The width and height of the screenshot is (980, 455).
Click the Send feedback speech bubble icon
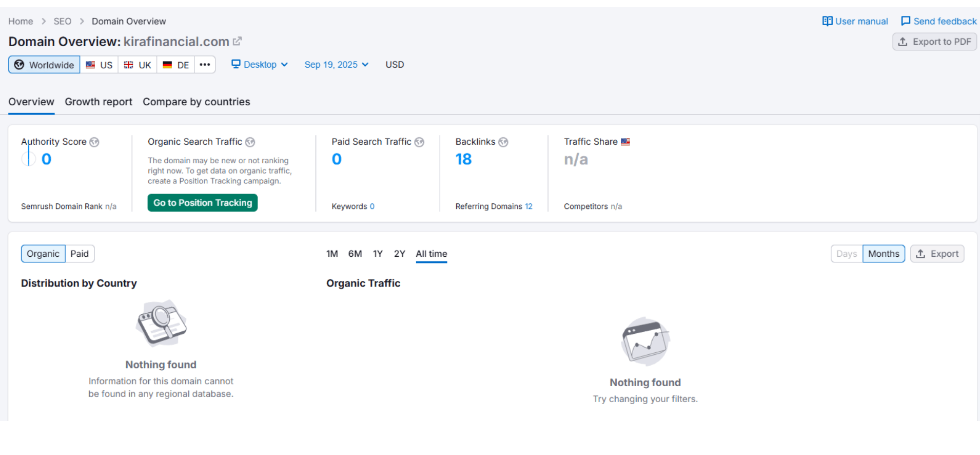[906, 21]
